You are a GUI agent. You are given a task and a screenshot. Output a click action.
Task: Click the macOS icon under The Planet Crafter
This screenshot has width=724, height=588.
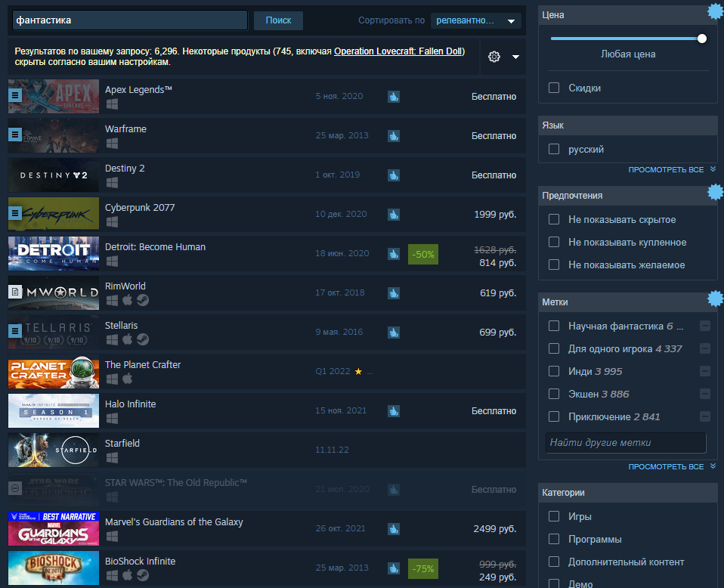[x=128, y=379]
